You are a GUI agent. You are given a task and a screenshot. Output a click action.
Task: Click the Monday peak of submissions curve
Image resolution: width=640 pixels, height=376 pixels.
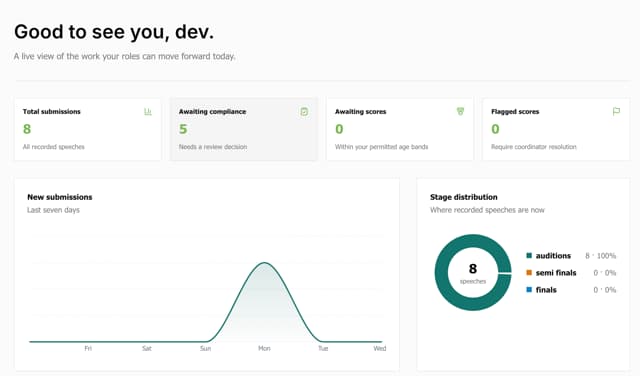click(x=264, y=263)
